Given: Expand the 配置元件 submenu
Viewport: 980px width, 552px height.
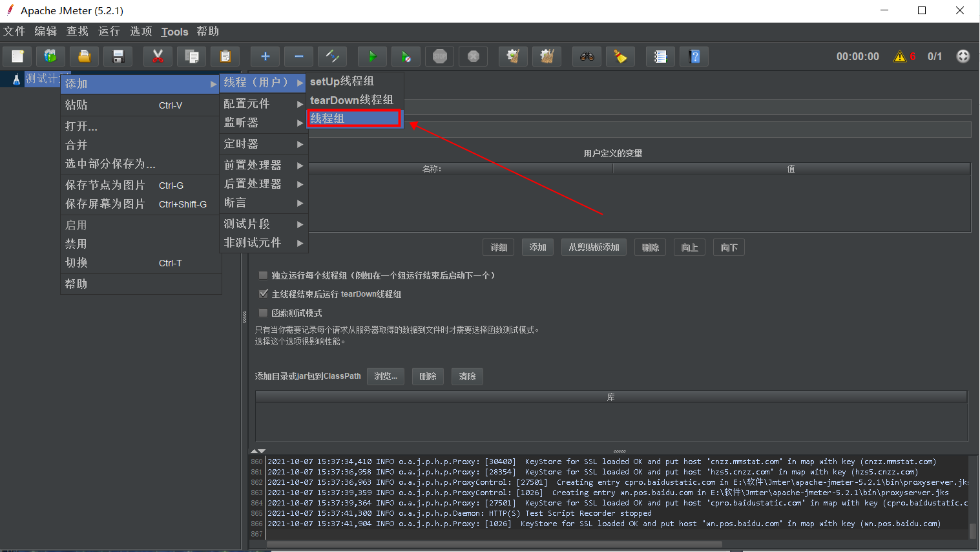Looking at the screenshot, I should click(264, 103).
